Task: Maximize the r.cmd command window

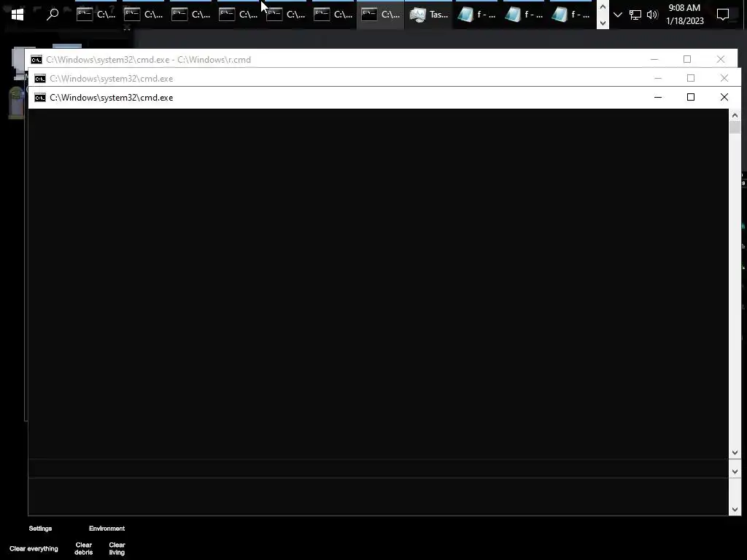Action: pos(687,59)
